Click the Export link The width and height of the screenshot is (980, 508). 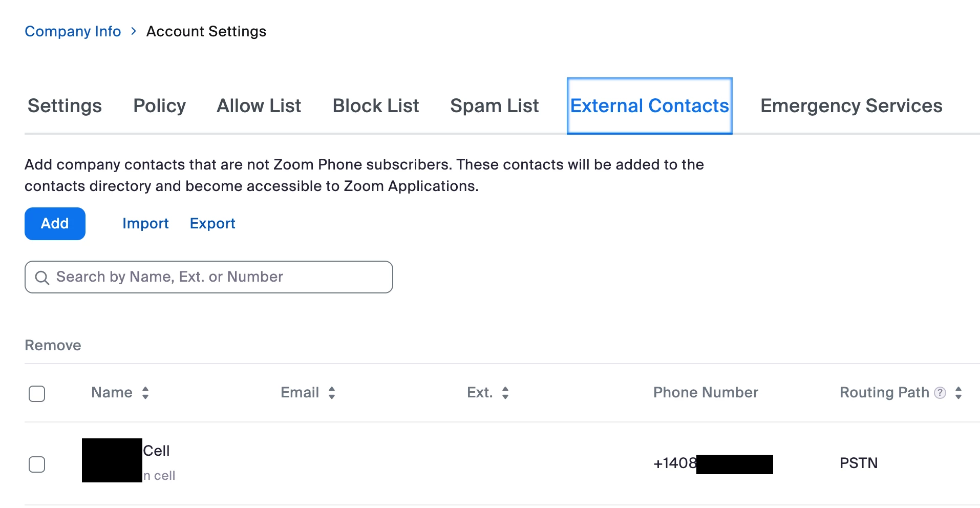tap(212, 224)
